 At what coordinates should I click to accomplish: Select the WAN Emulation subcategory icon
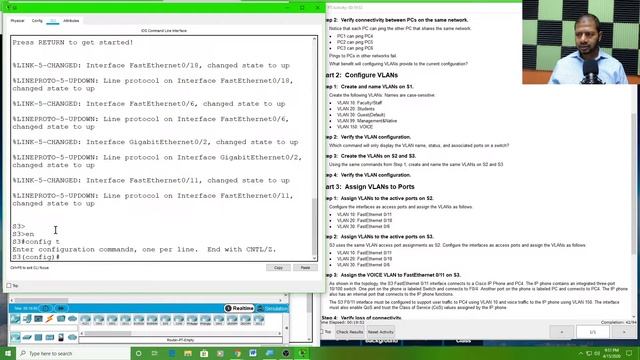coord(73,337)
